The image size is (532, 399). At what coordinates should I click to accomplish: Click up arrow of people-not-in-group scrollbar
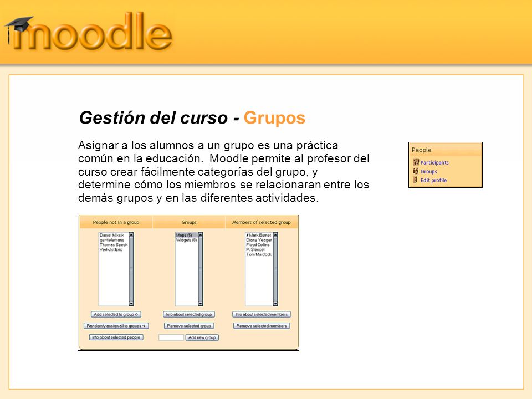click(131, 235)
